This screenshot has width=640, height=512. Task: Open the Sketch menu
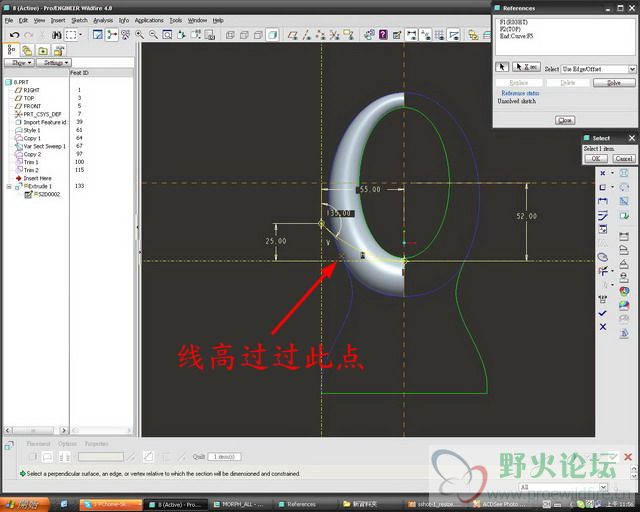click(x=79, y=20)
